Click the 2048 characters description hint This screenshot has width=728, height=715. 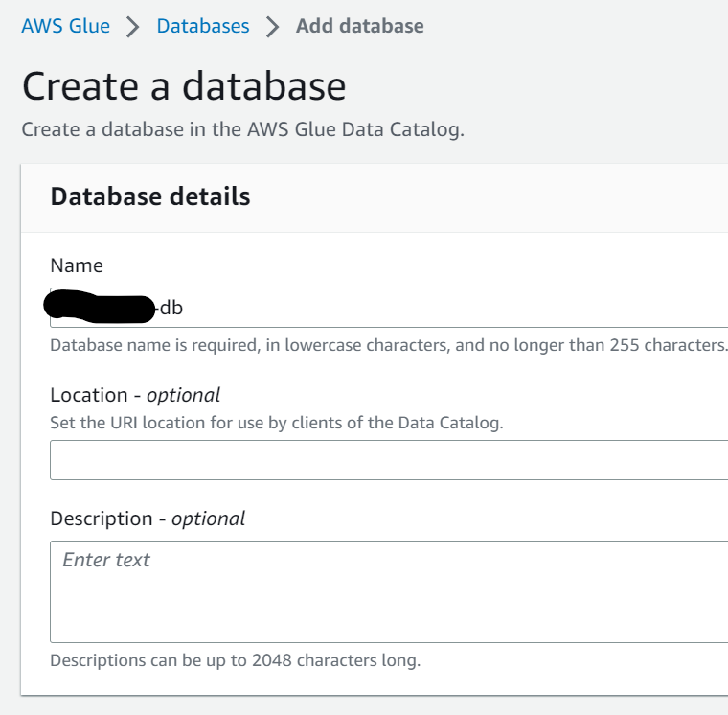[235, 660]
